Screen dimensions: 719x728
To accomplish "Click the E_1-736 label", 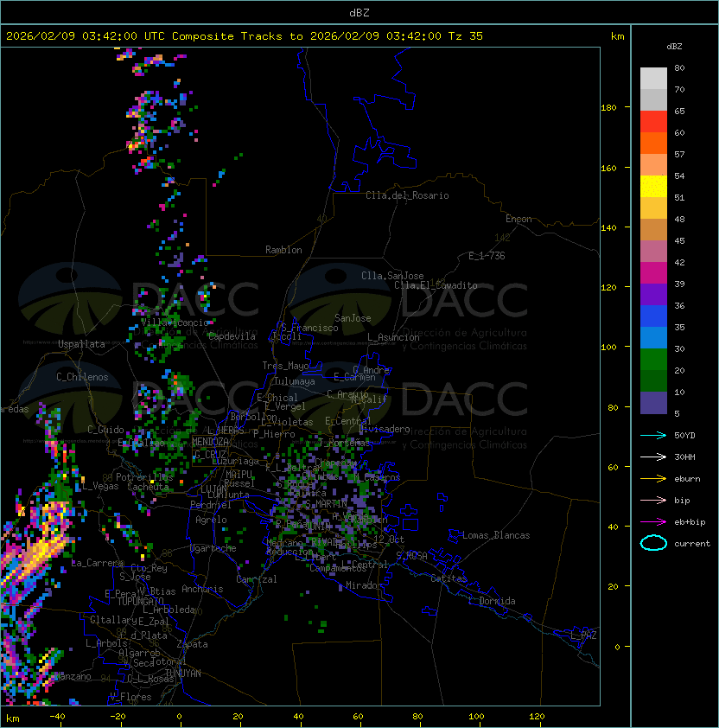I will click(x=487, y=256).
